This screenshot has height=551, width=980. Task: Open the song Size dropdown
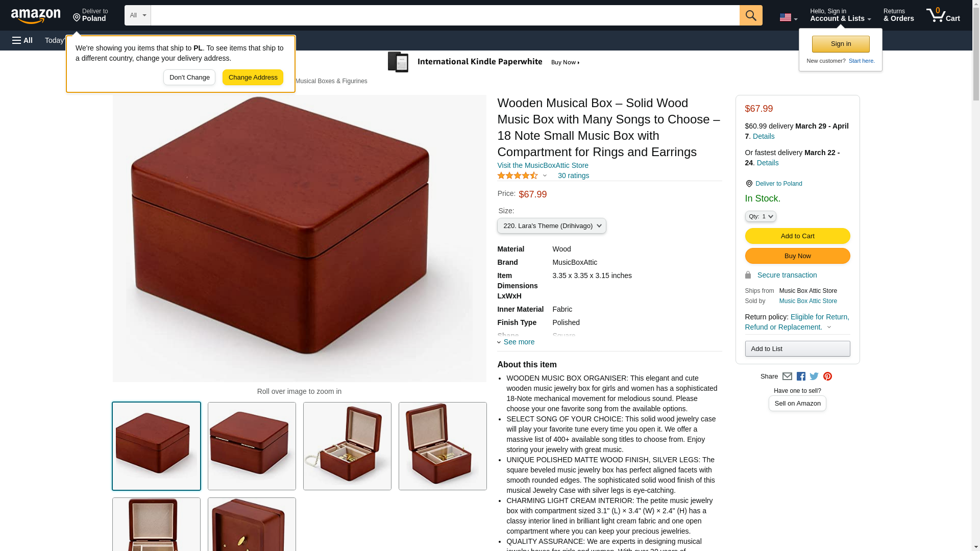coord(551,226)
